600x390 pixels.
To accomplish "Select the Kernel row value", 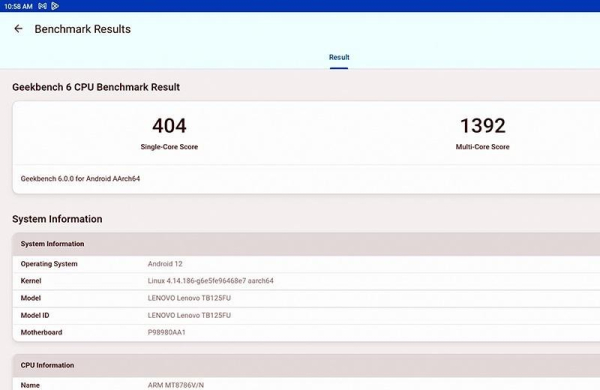I will tap(210, 281).
